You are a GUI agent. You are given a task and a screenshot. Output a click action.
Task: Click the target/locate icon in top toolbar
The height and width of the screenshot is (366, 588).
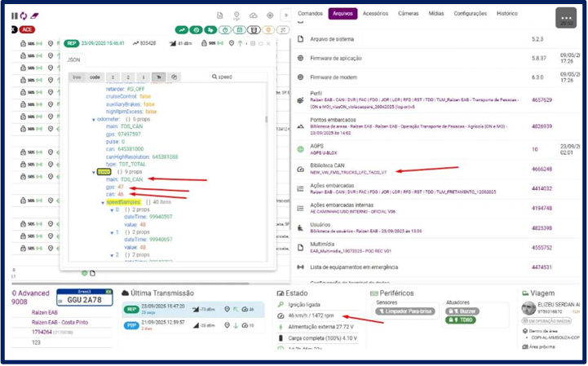pos(269,15)
